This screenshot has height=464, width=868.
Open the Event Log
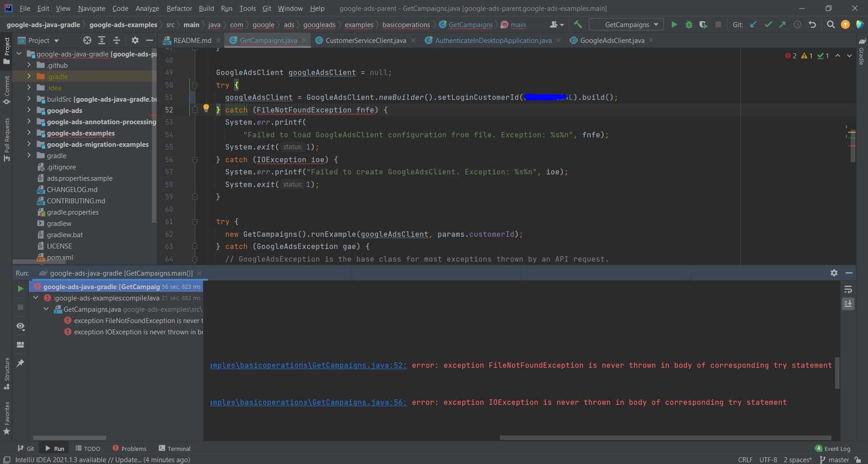tap(835, 449)
